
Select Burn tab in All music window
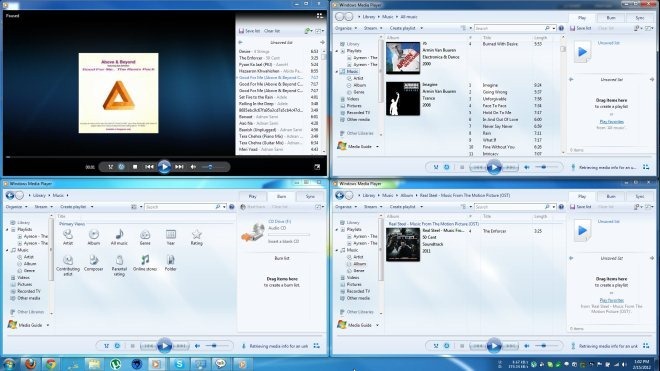[611, 18]
